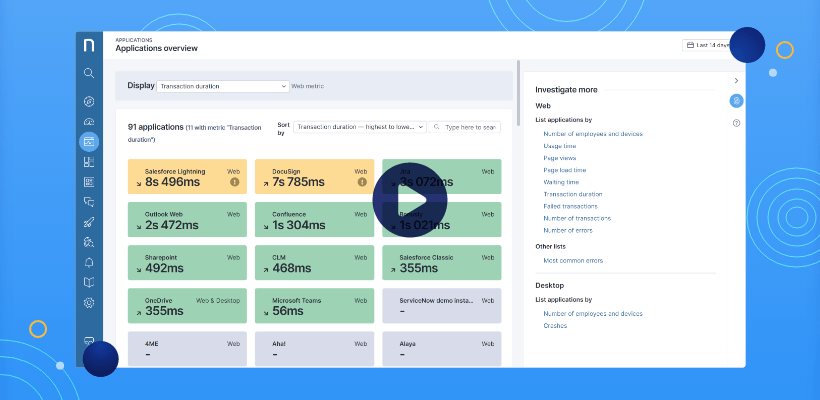Open the Display metric dropdown
This screenshot has width=820, height=400.
tap(222, 86)
